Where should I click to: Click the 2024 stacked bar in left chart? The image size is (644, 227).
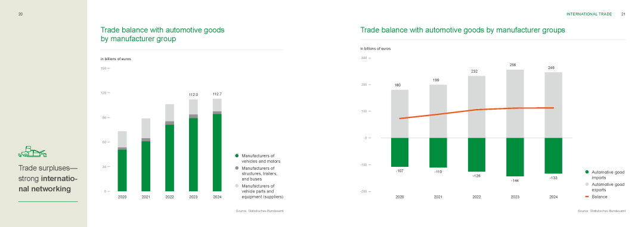pos(217,145)
